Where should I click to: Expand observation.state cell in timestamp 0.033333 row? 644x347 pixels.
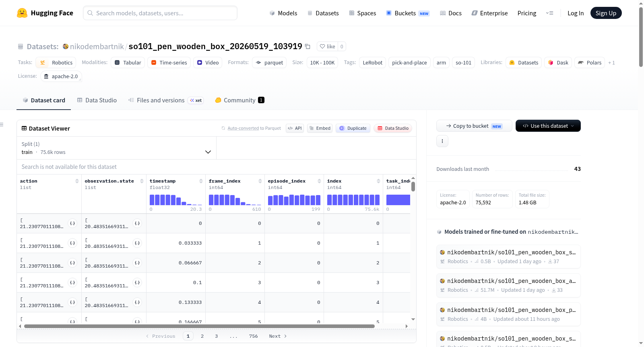pos(137,243)
